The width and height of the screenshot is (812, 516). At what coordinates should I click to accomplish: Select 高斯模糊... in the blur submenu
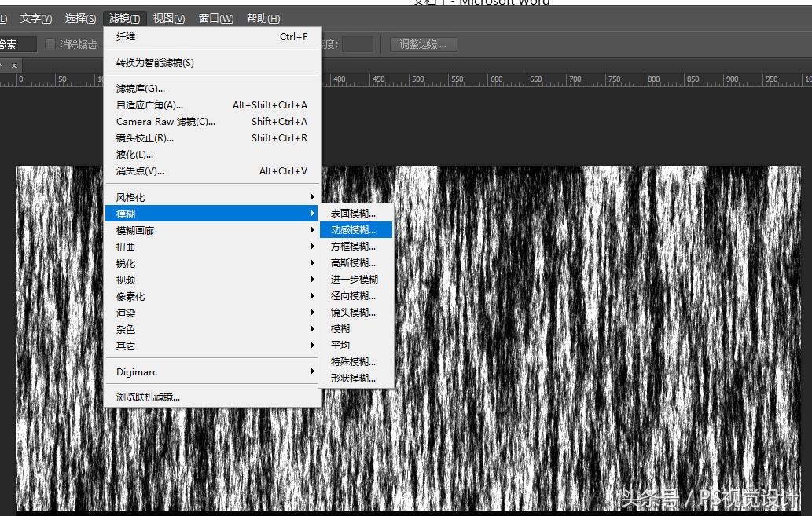353,263
